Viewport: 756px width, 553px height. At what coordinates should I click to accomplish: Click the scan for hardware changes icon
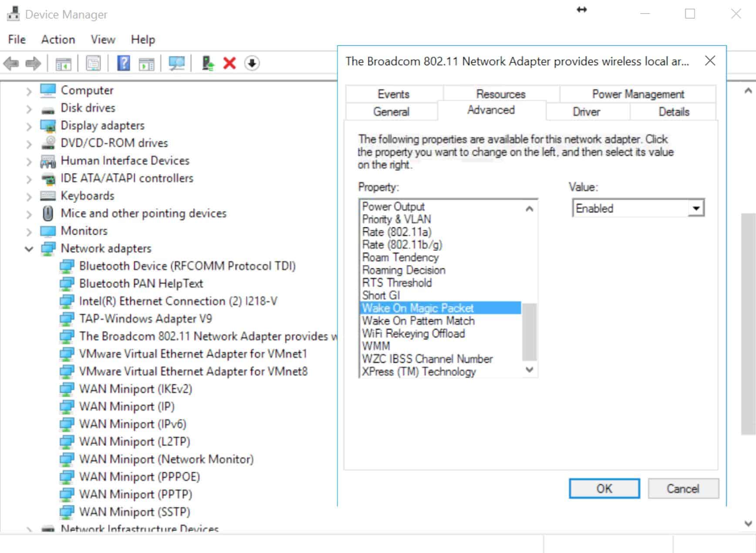point(177,64)
